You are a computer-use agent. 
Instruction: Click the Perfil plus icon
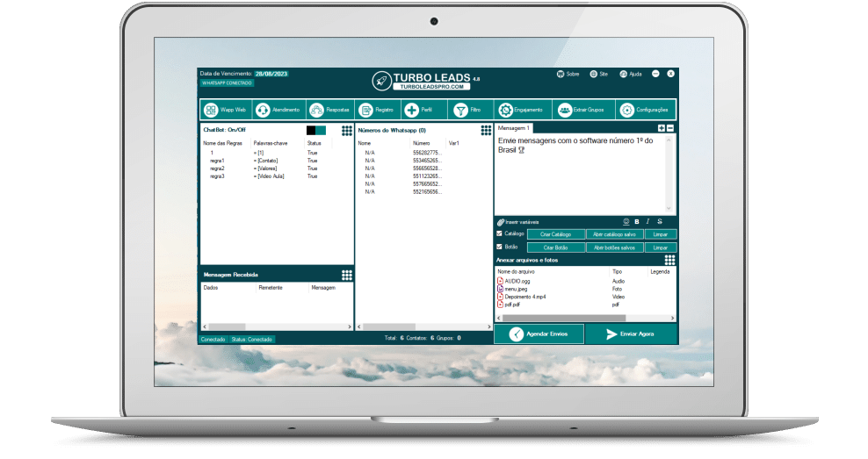(x=411, y=111)
